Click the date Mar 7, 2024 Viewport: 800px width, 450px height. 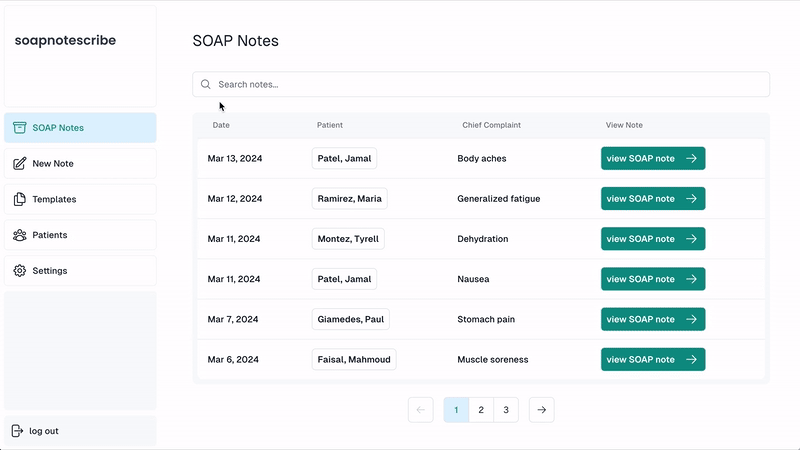coord(233,319)
